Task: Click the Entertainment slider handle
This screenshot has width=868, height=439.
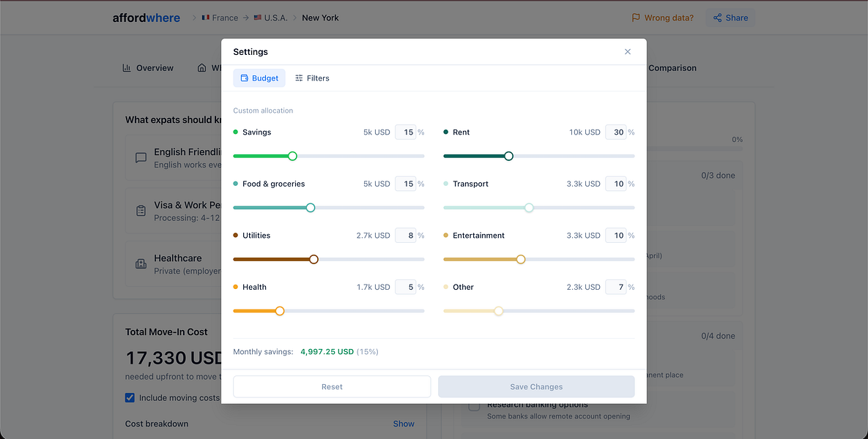Action: click(x=520, y=259)
